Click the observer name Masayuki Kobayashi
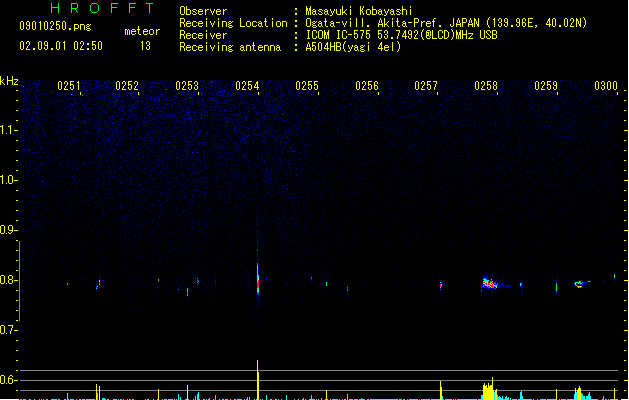This screenshot has height=400, width=629. pos(359,11)
